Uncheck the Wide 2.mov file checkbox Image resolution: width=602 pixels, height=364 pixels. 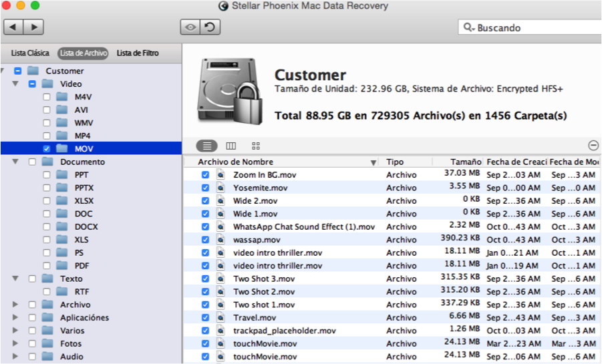205,201
